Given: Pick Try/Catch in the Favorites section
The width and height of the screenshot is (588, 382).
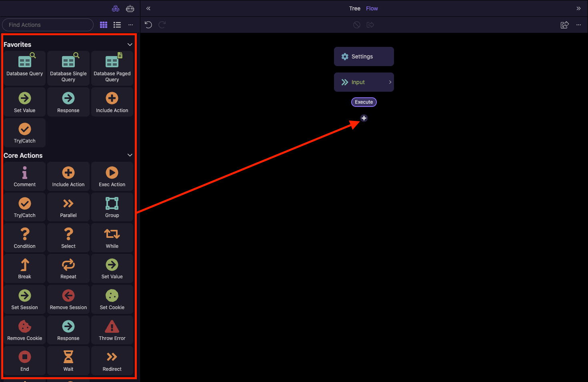Looking at the screenshot, I should pos(25,133).
